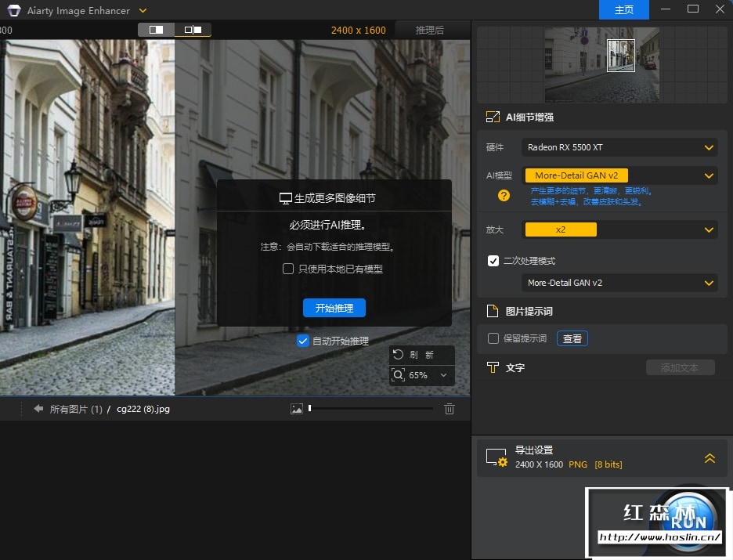Expand the 65% zoom level dropdown

[444, 375]
